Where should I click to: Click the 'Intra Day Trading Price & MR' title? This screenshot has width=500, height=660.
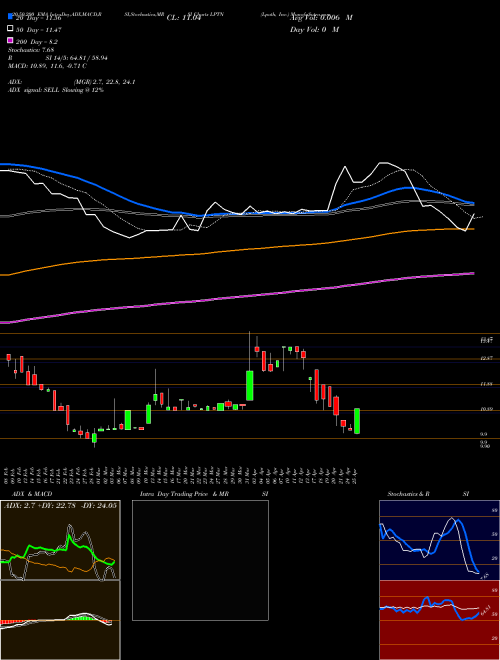[x=184, y=494]
